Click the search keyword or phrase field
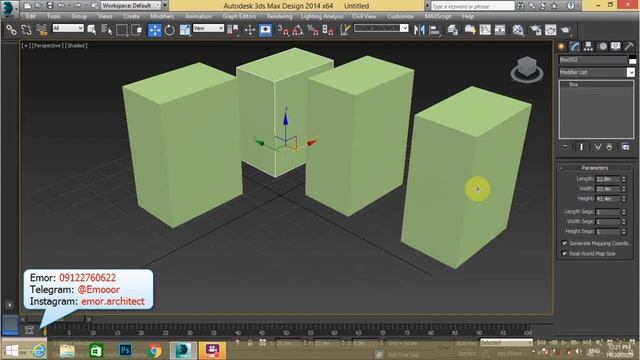This screenshot has height=360, width=640. click(x=473, y=6)
